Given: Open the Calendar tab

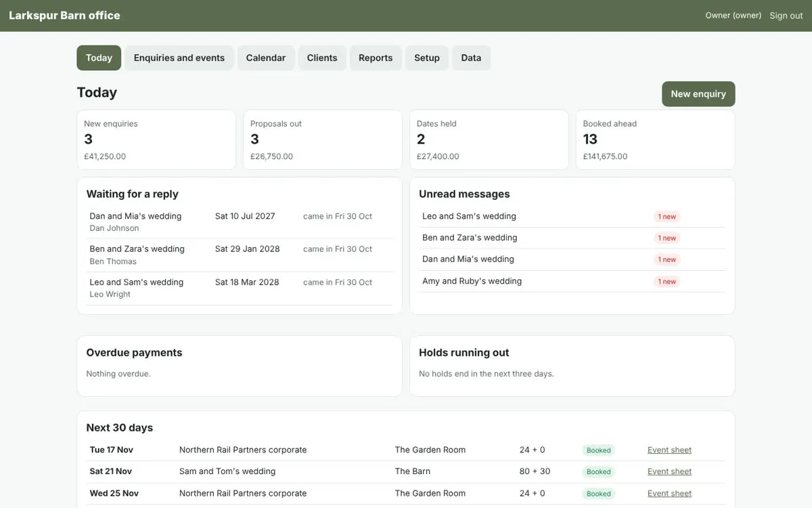Looking at the screenshot, I should pyautogui.click(x=266, y=58).
